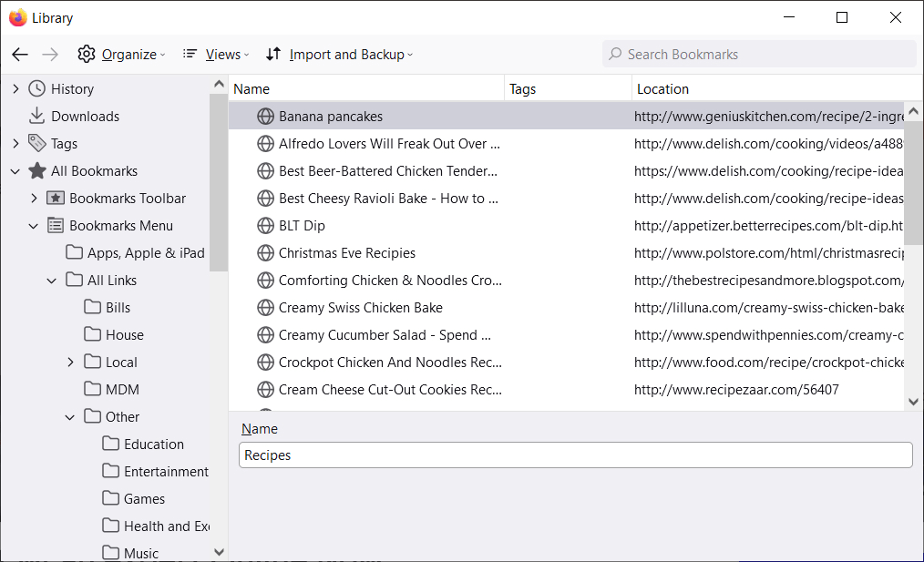Collapse the All Links folder
Viewport: 924px width, 562px height.
tap(52, 281)
